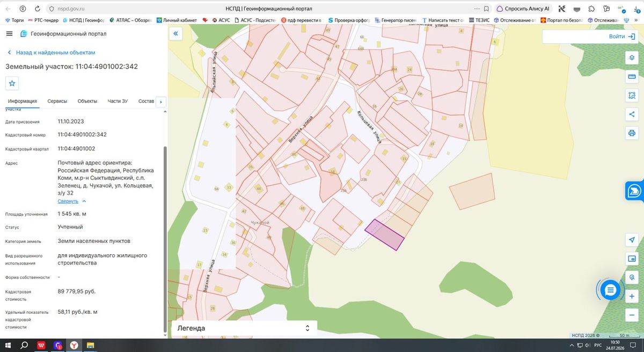This screenshot has width=644, height=352.
Task: Open the ТЕЗИС bookmark
Action: (x=479, y=20)
